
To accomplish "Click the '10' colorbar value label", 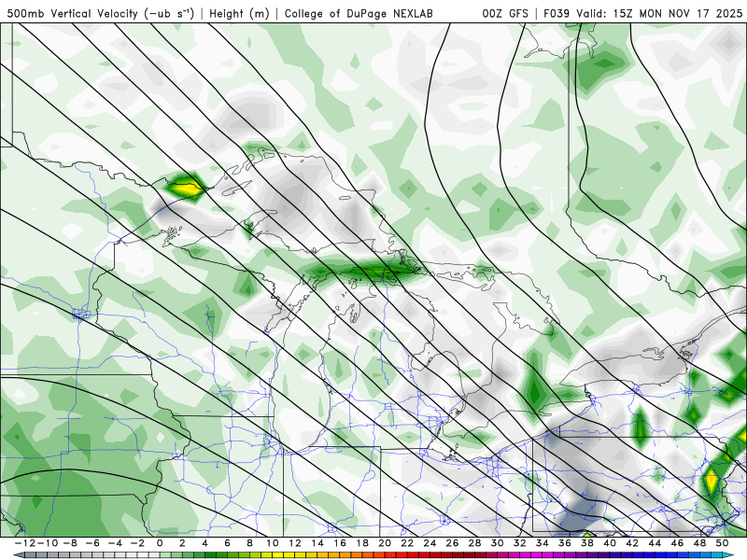I will [x=272, y=543].
